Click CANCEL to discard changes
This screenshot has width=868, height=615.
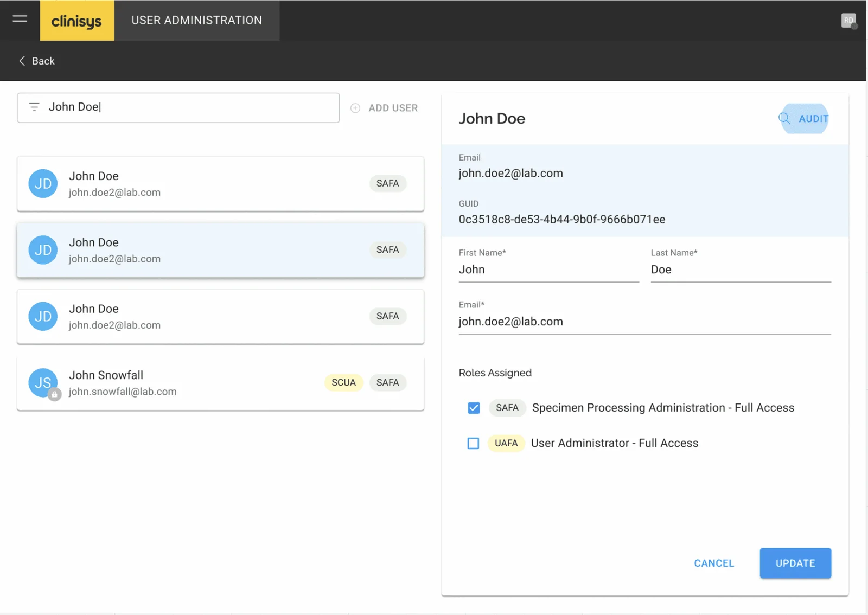pos(714,563)
